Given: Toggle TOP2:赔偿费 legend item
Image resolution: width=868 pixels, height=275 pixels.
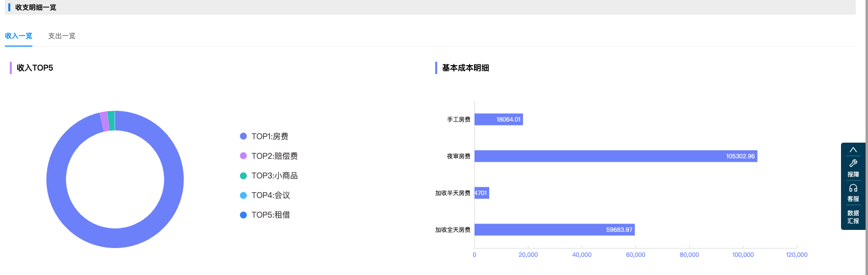Looking at the screenshot, I should pyautogui.click(x=268, y=156).
